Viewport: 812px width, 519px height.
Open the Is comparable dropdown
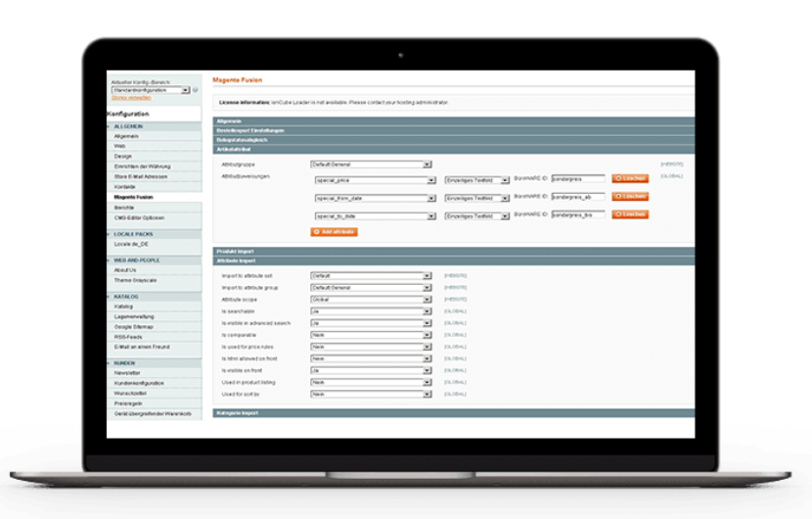pos(371,336)
